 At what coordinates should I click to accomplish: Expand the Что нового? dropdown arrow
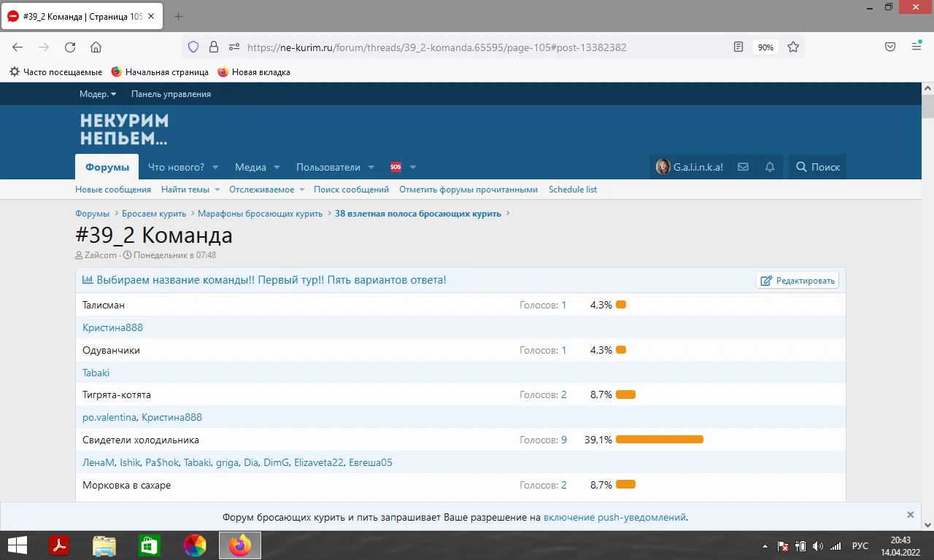(x=217, y=167)
